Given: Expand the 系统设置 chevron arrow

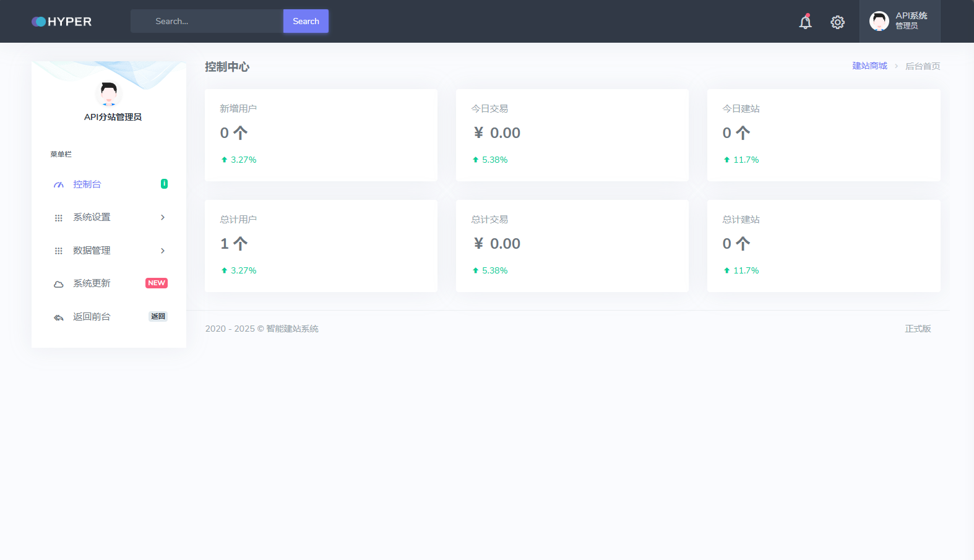Looking at the screenshot, I should 163,217.
